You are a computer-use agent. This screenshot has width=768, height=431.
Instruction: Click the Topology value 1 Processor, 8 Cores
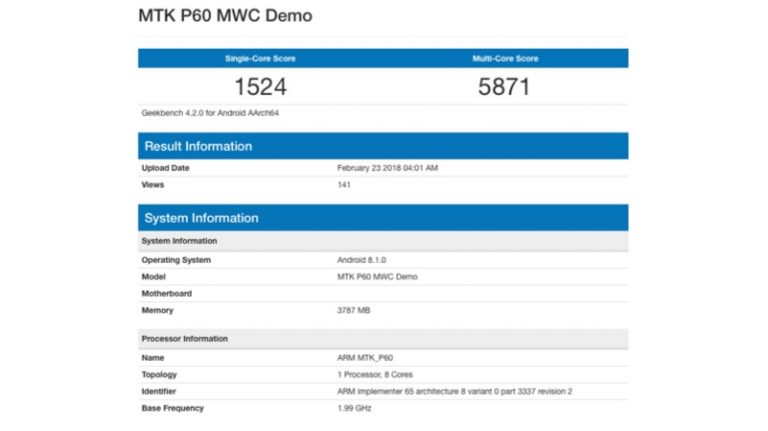coord(380,375)
